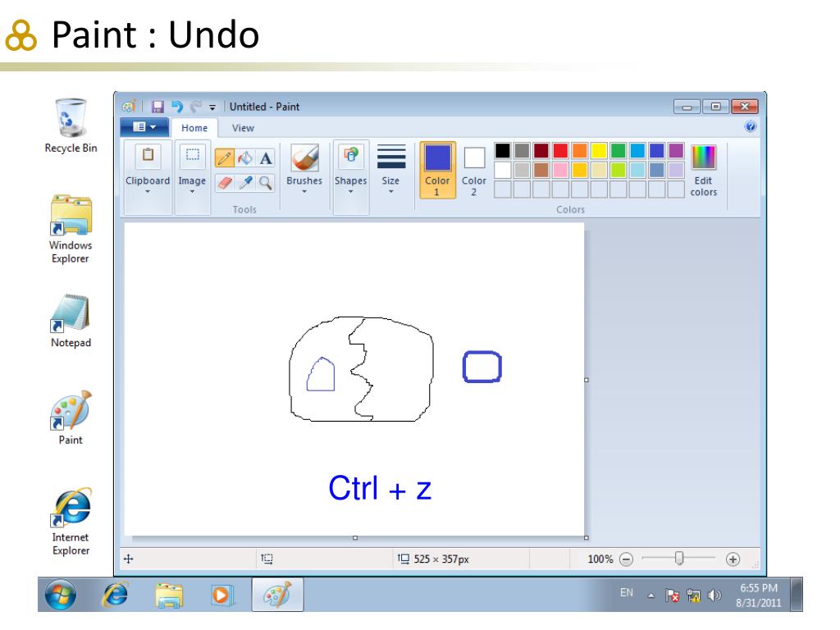Select the Pencil tool

point(225,158)
